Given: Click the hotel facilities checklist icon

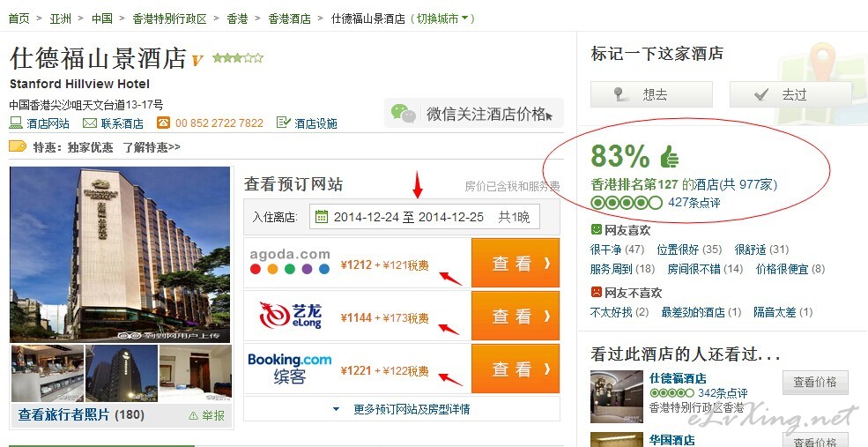Looking at the screenshot, I should 284,123.
